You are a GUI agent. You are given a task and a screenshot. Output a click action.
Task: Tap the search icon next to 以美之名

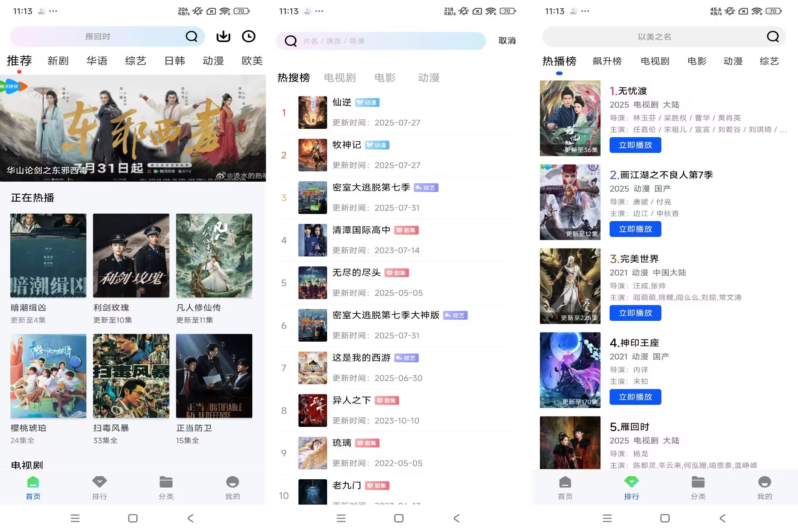[x=772, y=37]
